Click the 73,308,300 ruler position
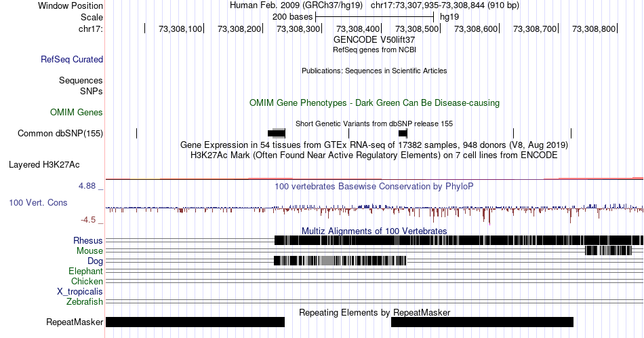Viewport: 644px width, 338px height. (x=298, y=29)
